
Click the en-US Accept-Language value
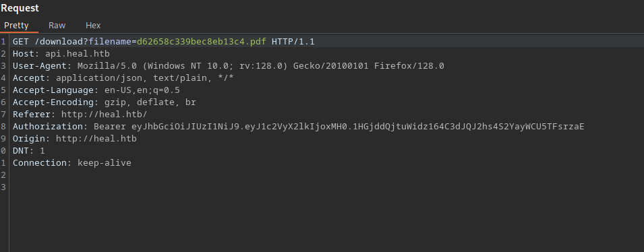142,90
